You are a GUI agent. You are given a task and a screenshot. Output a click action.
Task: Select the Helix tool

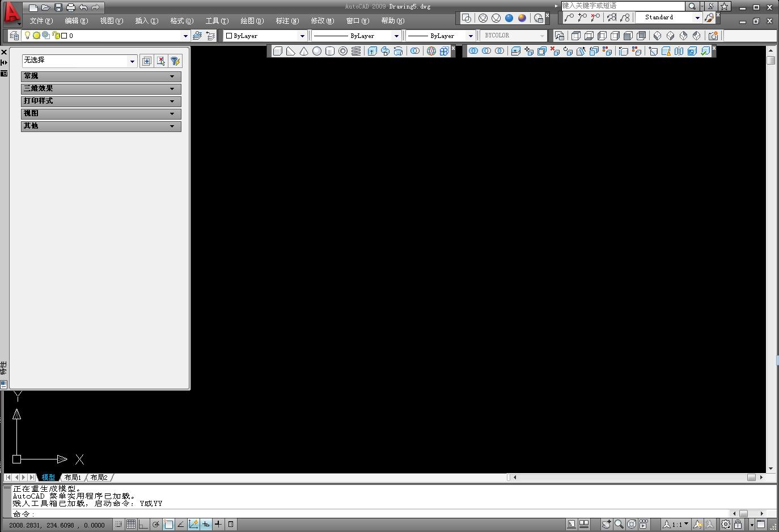pos(356,51)
